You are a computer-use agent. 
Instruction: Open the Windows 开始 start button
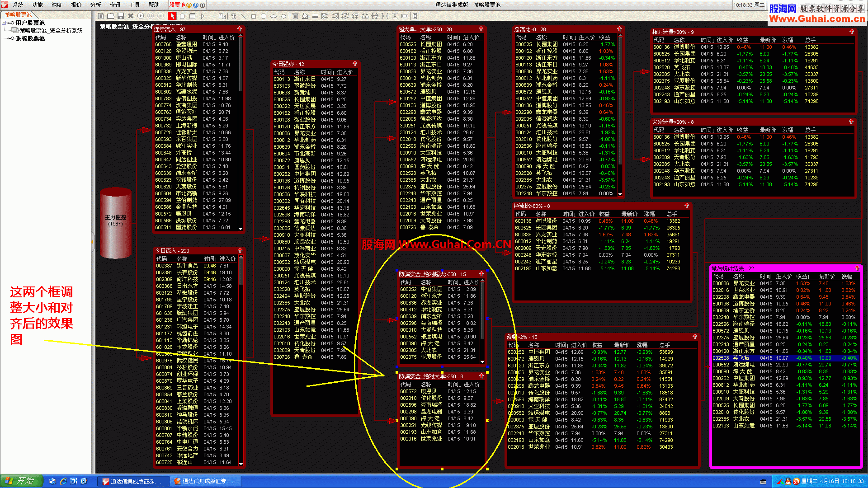pyautogui.click(x=21, y=481)
